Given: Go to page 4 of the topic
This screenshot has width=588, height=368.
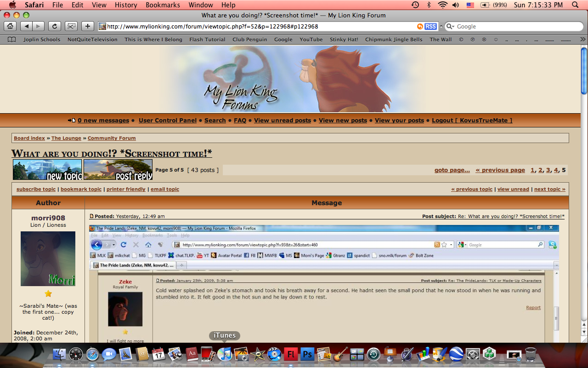Looking at the screenshot, I should (556, 170).
